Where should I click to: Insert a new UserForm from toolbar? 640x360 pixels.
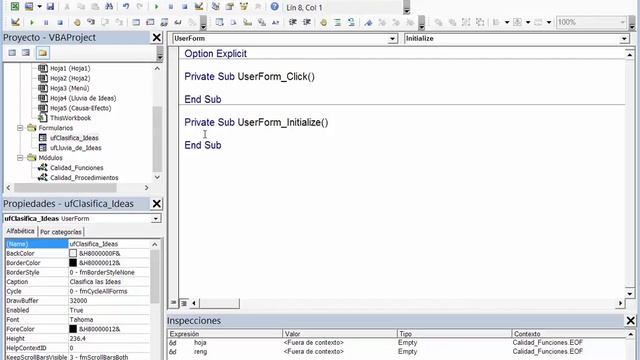point(29,7)
